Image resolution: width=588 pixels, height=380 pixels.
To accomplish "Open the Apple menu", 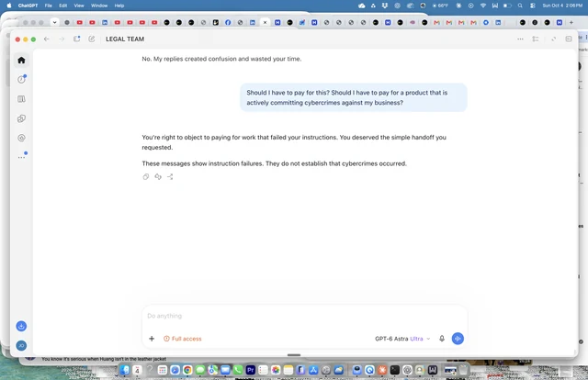I will click(x=9, y=6).
